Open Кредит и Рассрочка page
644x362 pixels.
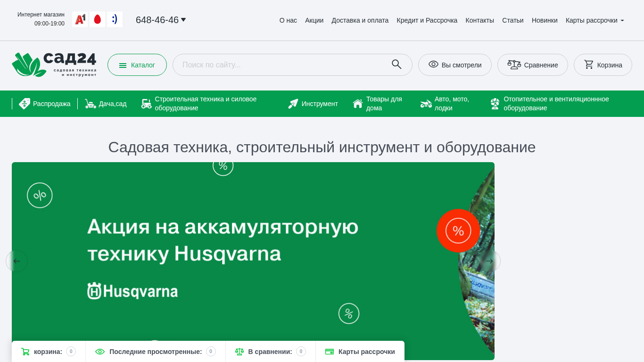point(427,20)
